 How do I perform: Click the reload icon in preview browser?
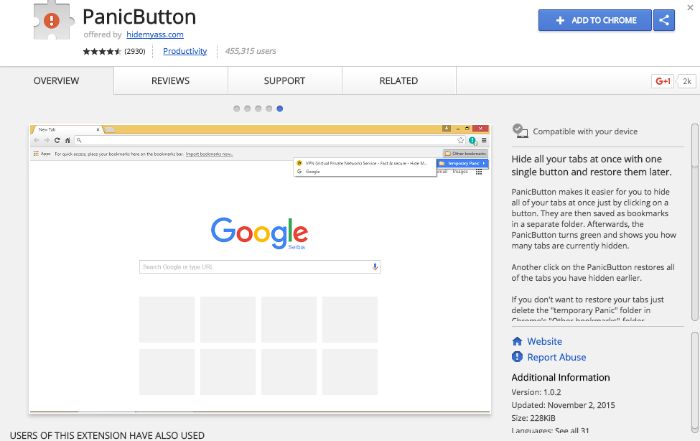tap(57, 140)
